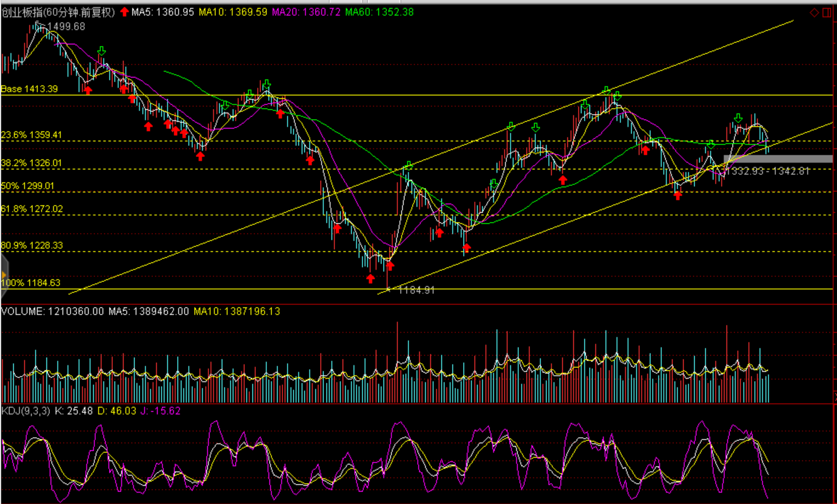The height and width of the screenshot is (504, 837).
Task: Click the rightmost red up-arrow signal marker
Action: [x=678, y=196]
